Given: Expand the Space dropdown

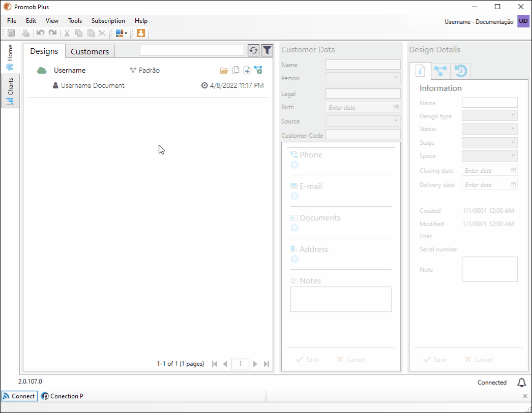Looking at the screenshot, I should tap(490, 156).
